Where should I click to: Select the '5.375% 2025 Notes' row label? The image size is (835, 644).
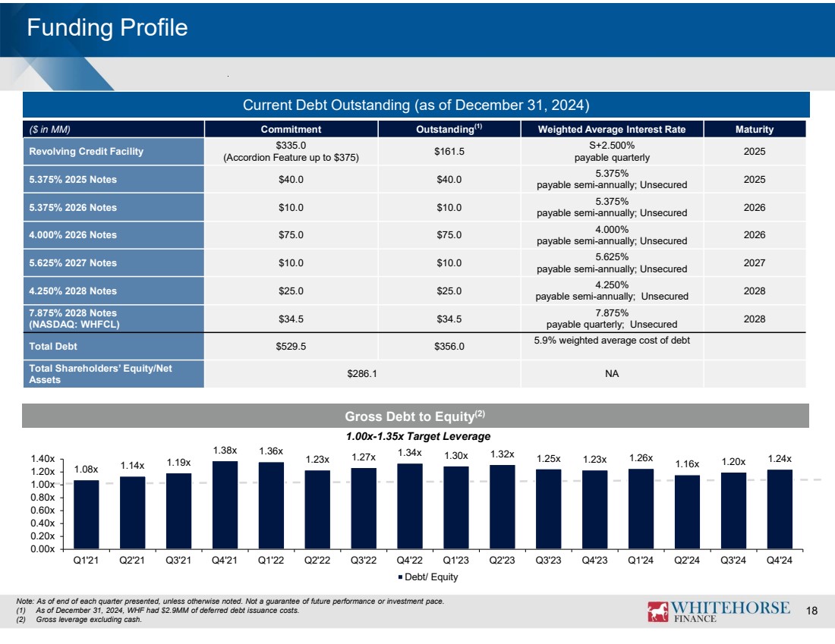coord(73,179)
